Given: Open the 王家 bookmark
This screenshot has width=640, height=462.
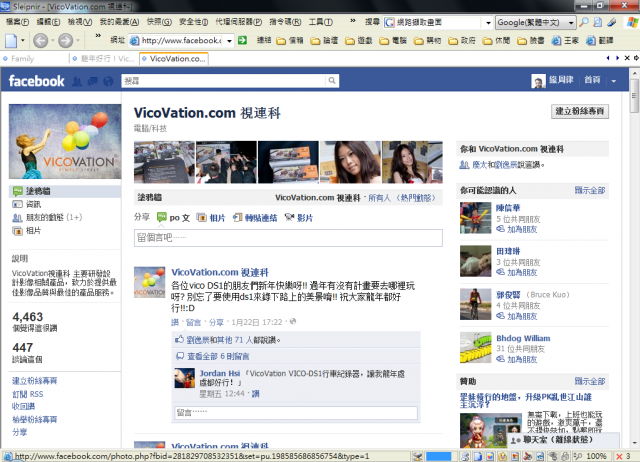Looking at the screenshot, I should point(565,40).
